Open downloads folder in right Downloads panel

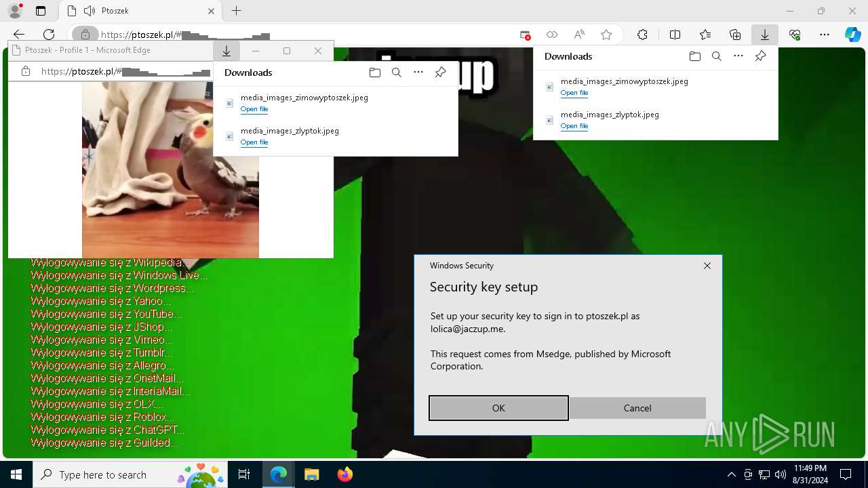(694, 56)
